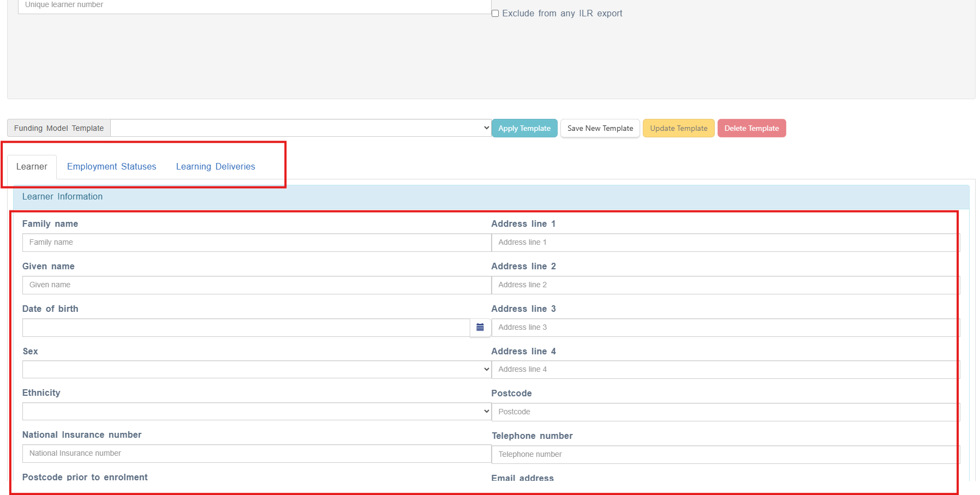The height and width of the screenshot is (495, 980).
Task: Expand the Sex dropdown
Action: pyautogui.click(x=256, y=370)
